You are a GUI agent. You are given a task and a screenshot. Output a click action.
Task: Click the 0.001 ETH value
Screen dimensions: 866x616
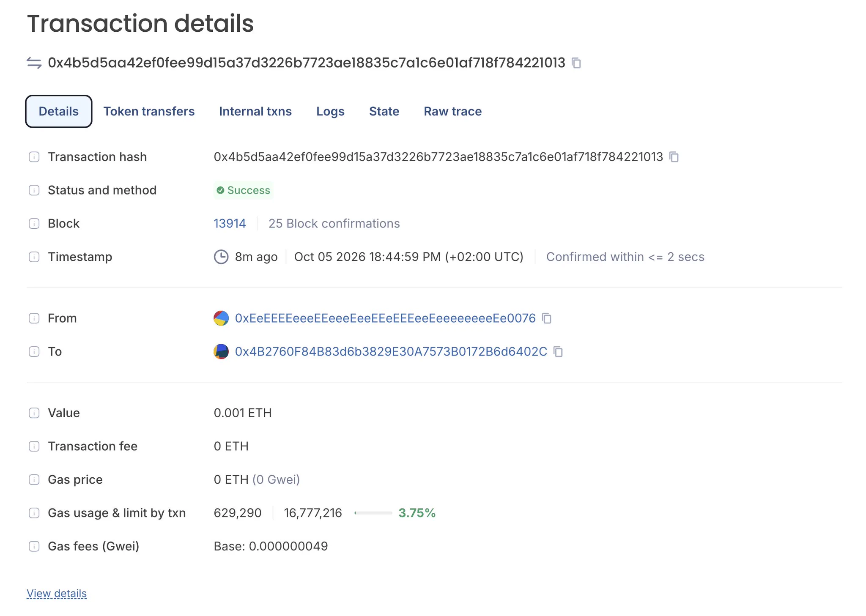coord(243,413)
